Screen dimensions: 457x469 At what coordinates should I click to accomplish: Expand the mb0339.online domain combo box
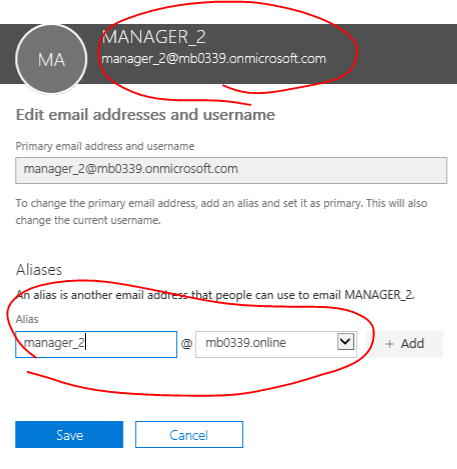coord(276,344)
